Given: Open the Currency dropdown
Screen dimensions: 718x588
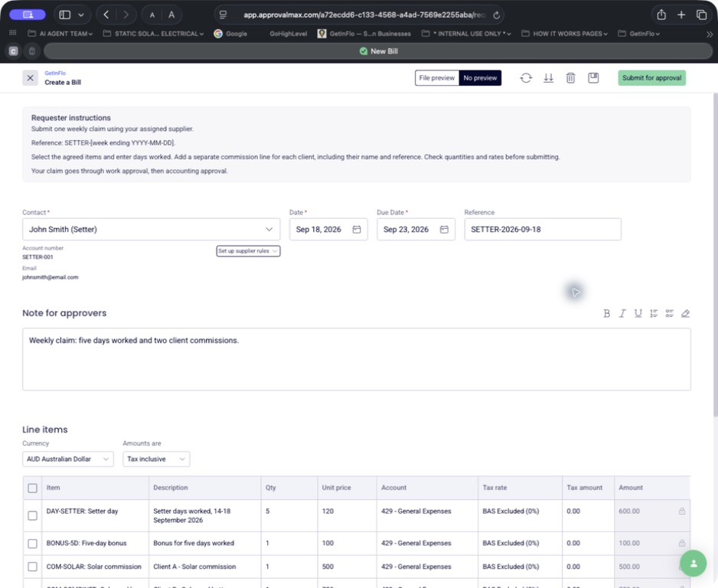Looking at the screenshot, I should pyautogui.click(x=68, y=459).
